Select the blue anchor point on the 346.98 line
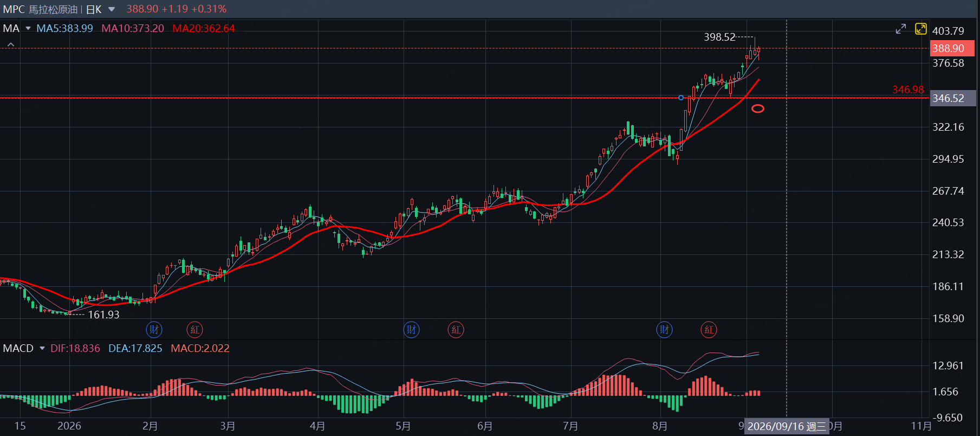 pyautogui.click(x=681, y=98)
